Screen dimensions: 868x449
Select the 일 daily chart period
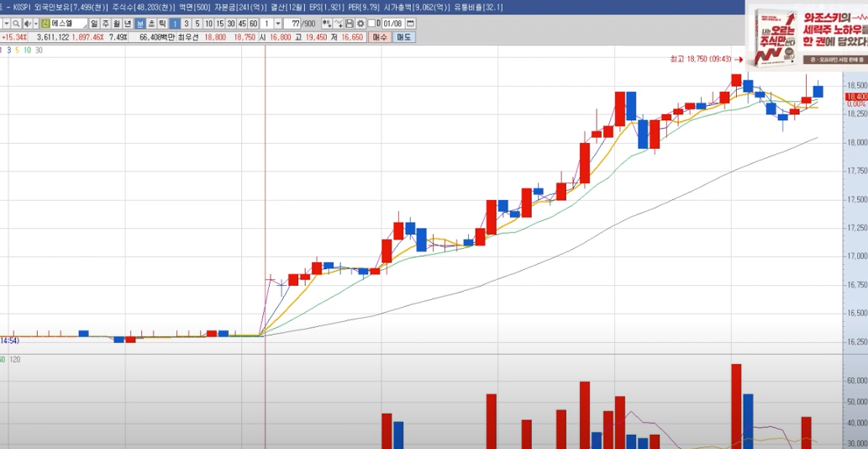point(93,24)
